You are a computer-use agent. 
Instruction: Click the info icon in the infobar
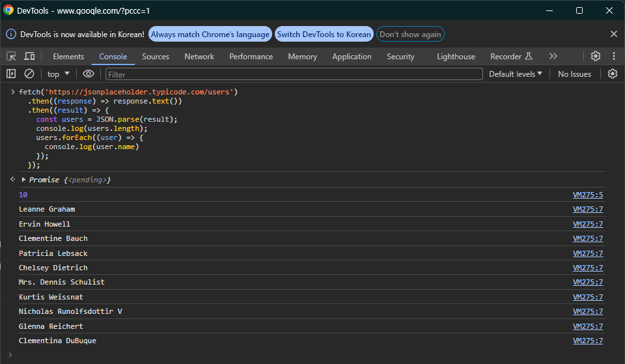tap(11, 35)
